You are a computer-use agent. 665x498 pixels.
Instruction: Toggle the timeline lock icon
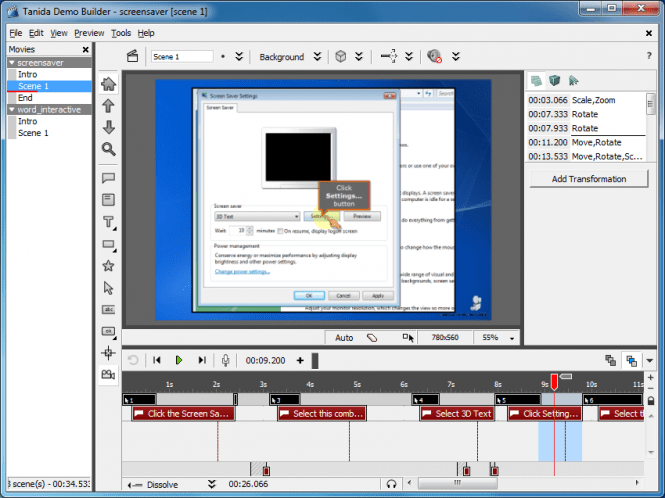[x=651, y=400]
